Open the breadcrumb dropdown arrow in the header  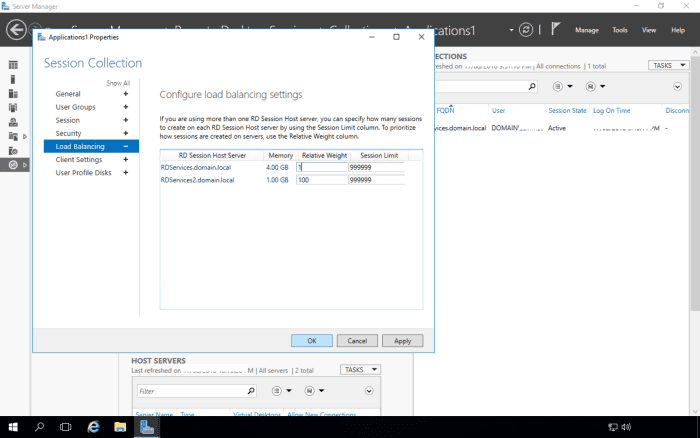511,30
